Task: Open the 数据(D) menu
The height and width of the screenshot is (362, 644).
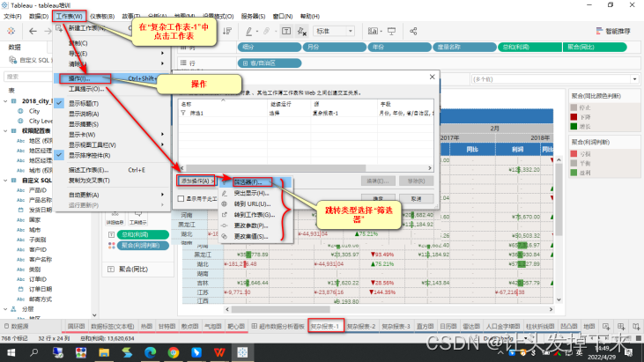Action: (x=39, y=17)
